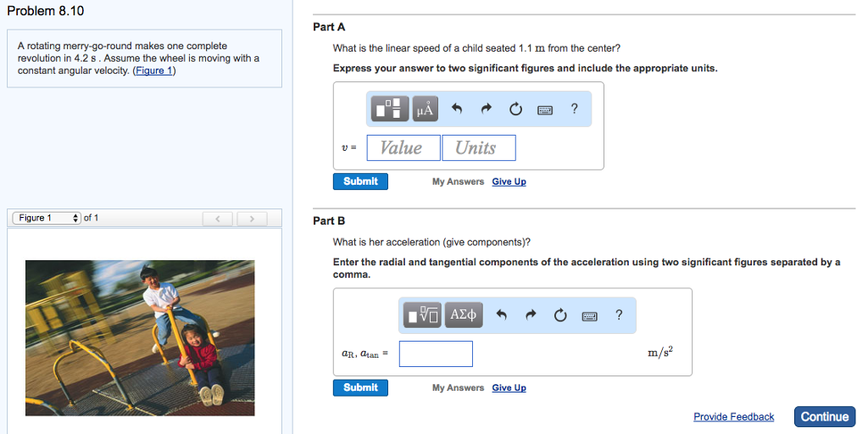Go to previous figure with left chevron
Viewport: 868px width, 434px height.
click(x=219, y=219)
